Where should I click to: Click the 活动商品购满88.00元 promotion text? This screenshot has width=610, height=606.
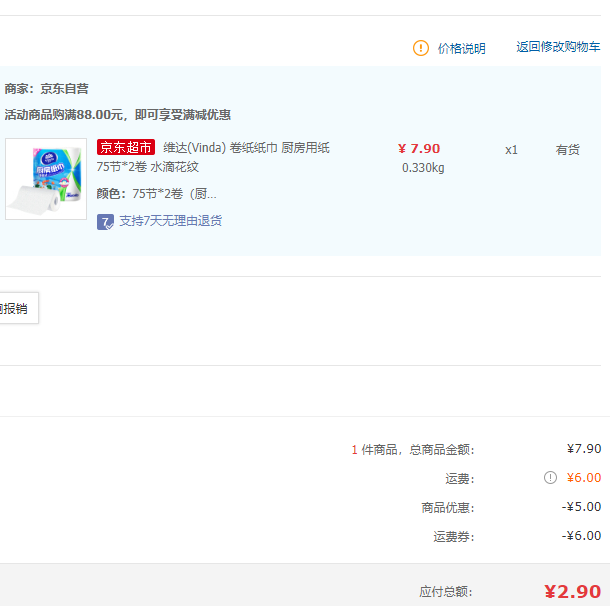point(117,115)
